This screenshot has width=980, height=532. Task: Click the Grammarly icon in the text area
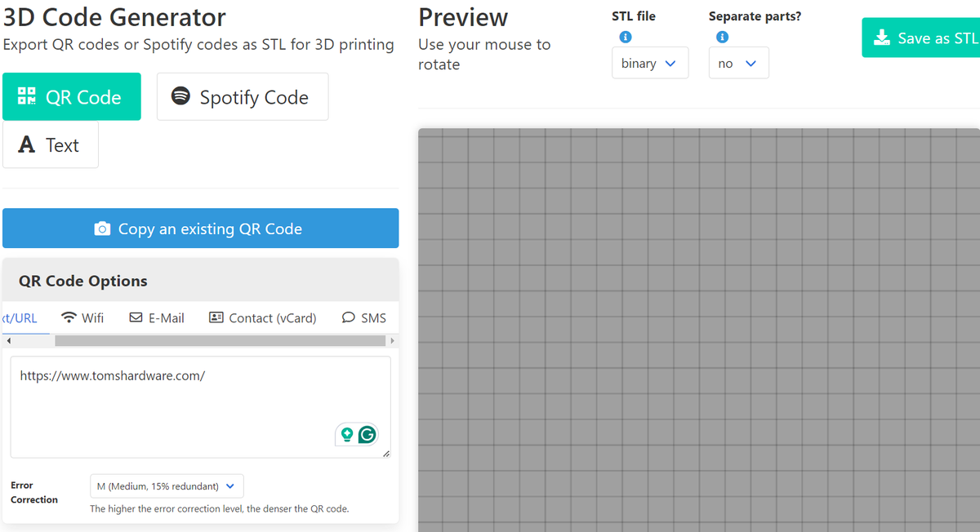(367, 435)
